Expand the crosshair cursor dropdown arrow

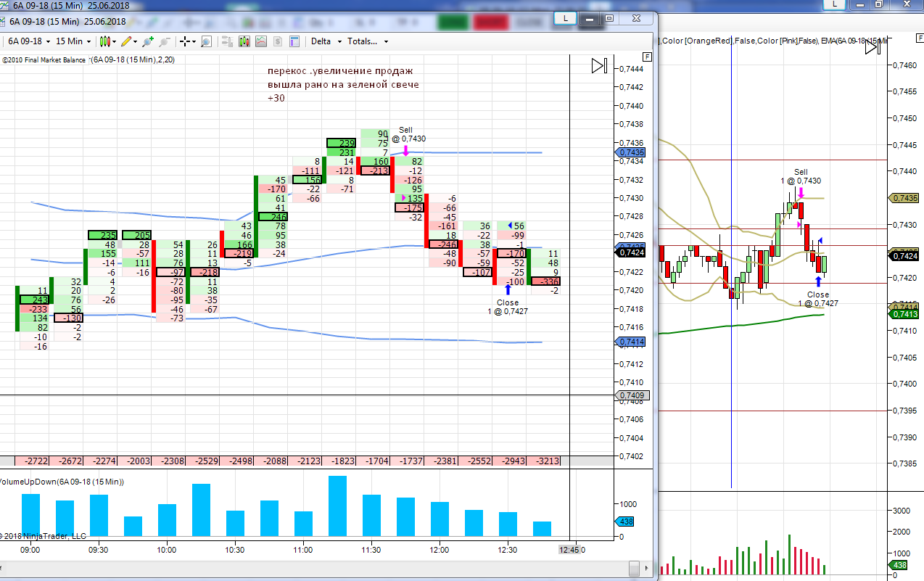[194, 41]
